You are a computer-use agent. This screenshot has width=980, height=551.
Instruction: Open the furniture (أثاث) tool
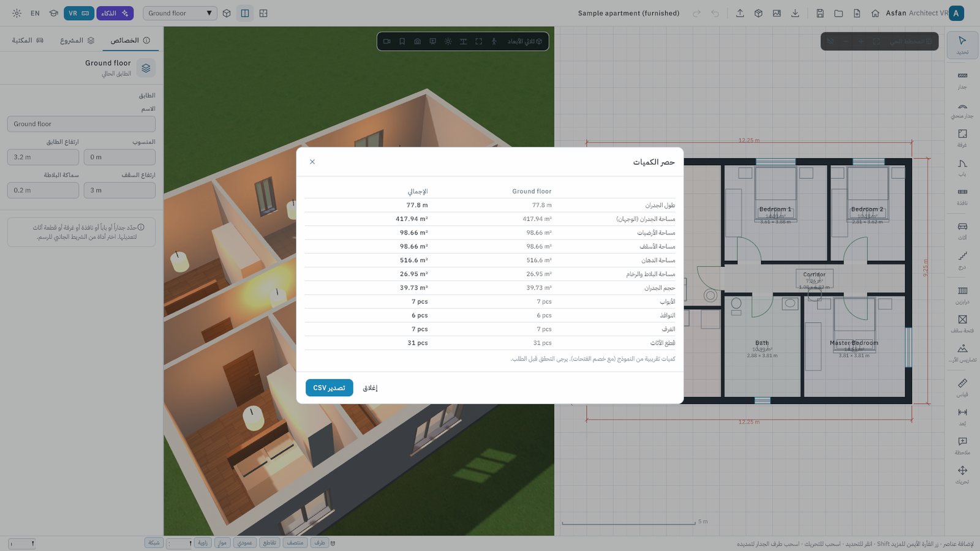(962, 231)
